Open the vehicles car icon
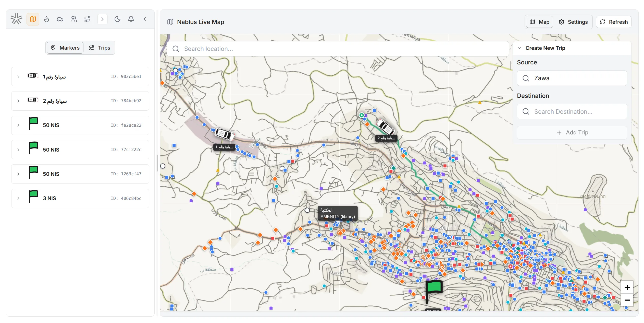The width and height of the screenshot is (644, 323). pos(60,19)
